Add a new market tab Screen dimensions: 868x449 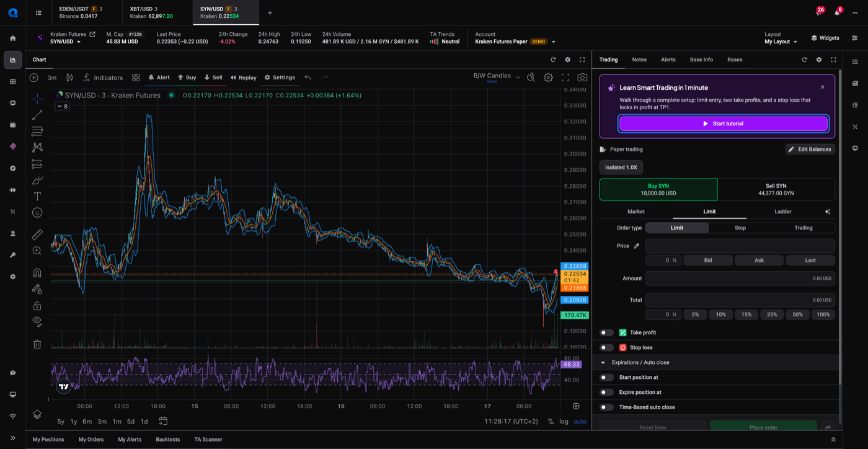tap(270, 12)
